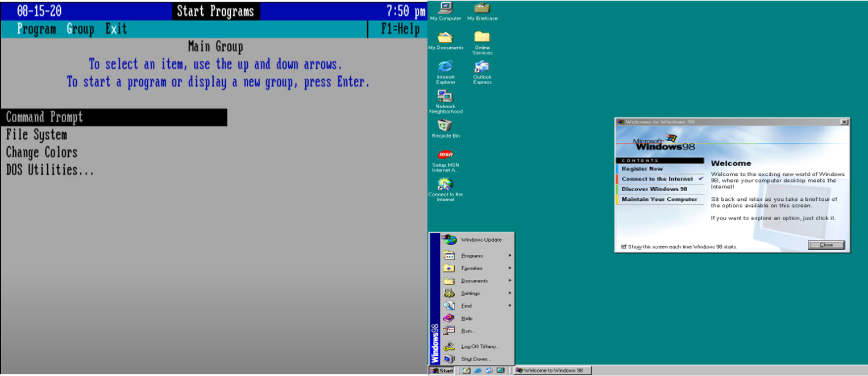Select Command Prompt in the Main Group list
The width and height of the screenshot is (868, 376).
click(114, 117)
